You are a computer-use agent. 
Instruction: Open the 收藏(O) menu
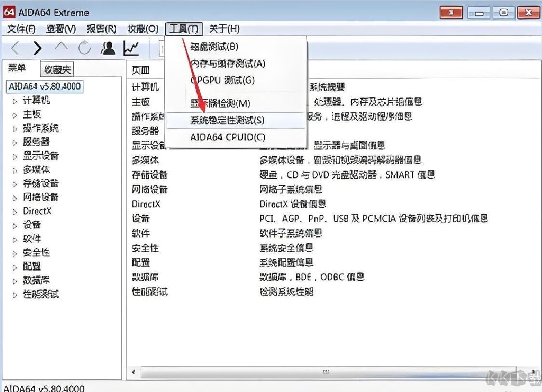[143, 29]
